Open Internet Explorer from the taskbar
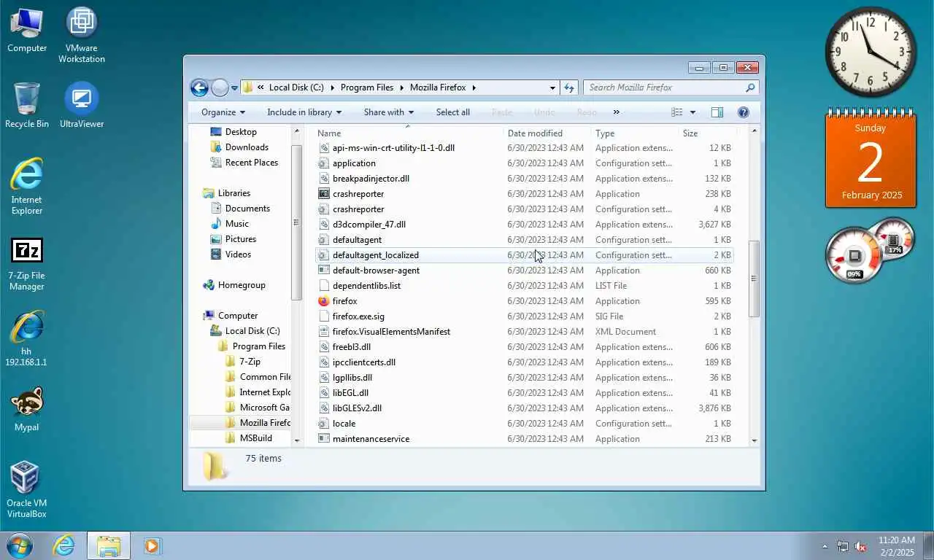Screen dimensions: 934x560 pos(63,545)
